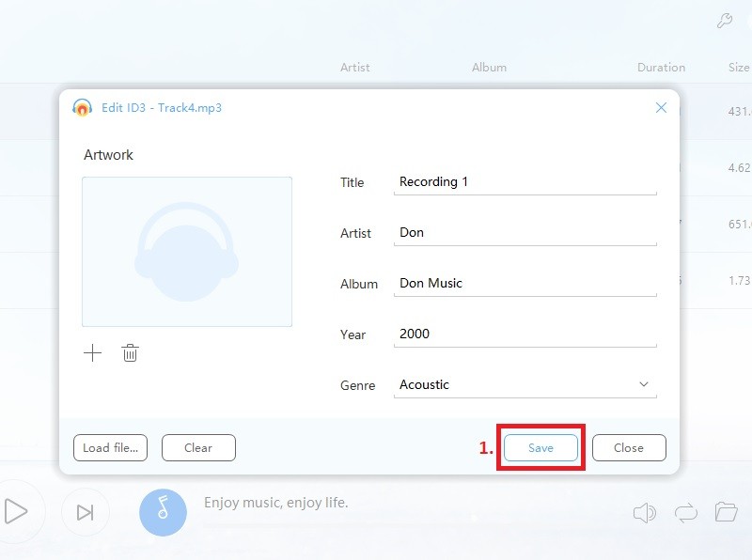Select the empty artwork placeholder
This screenshot has width=752, height=560.
point(186,252)
